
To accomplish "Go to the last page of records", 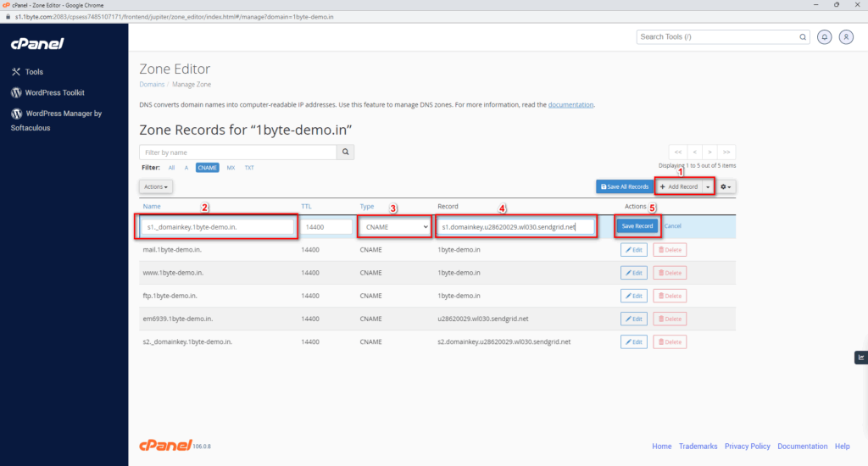I will [726, 153].
